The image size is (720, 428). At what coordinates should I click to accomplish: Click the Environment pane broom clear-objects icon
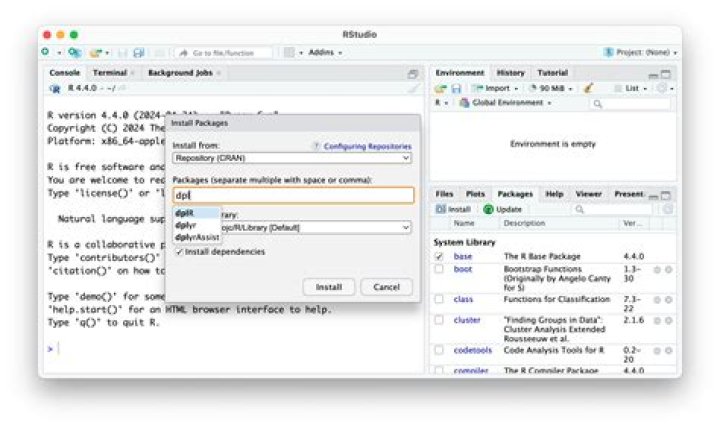pos(588,88)
